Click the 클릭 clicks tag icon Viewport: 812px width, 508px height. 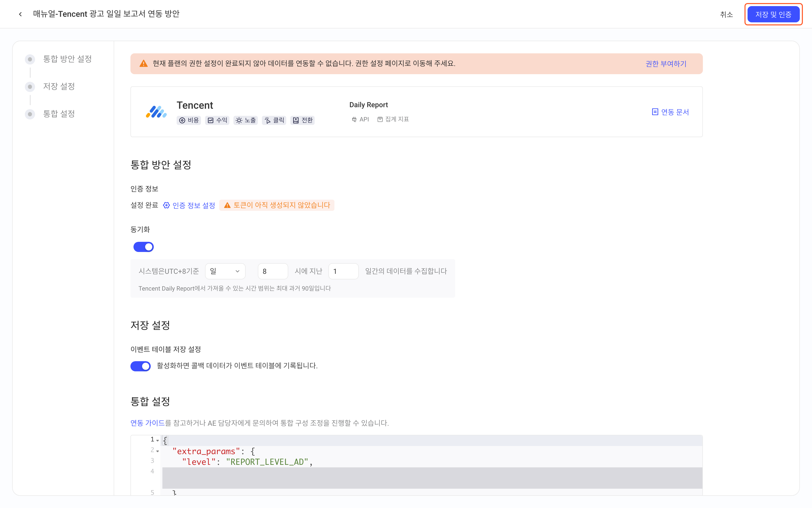[267, 120]
